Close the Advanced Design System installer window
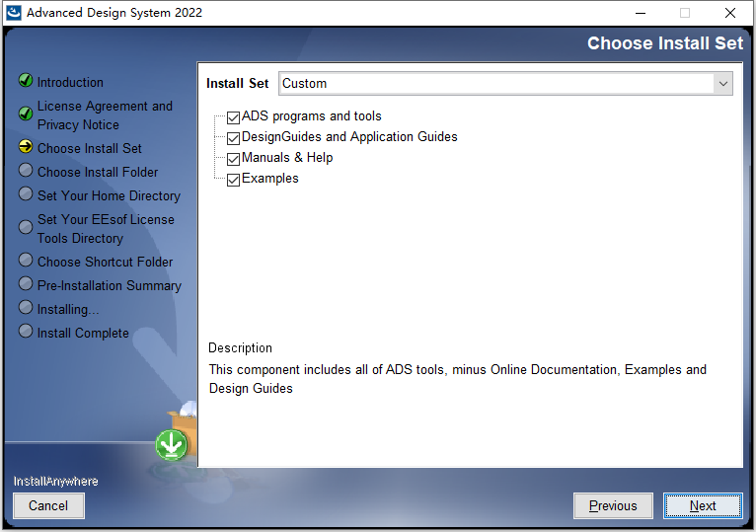Viewport: 756px width, 532px height. (730, 13)
